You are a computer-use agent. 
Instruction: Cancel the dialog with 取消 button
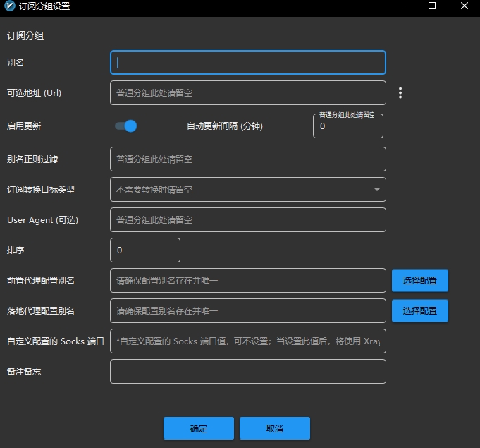(x=275, y=428)
